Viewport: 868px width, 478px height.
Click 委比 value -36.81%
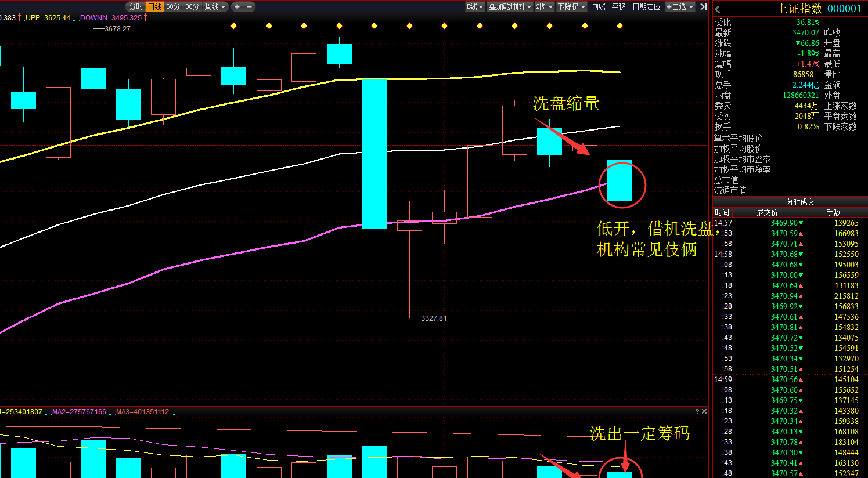(x=807, y=23)
